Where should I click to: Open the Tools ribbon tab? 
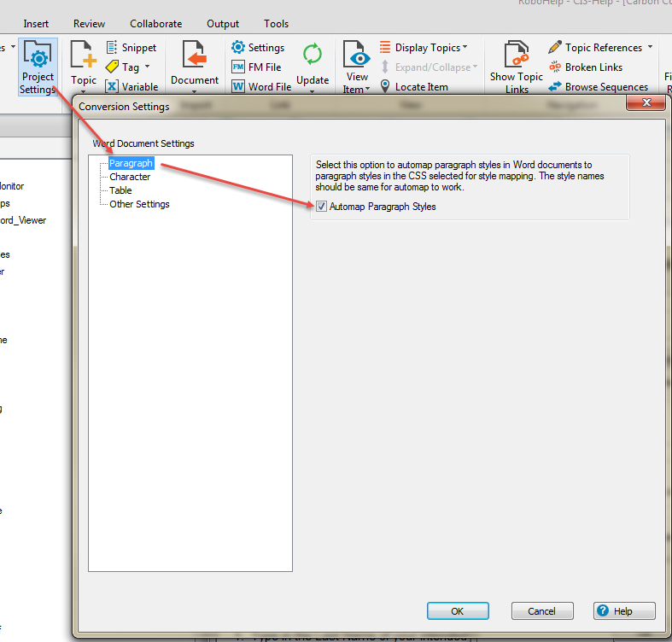[277, 24]
